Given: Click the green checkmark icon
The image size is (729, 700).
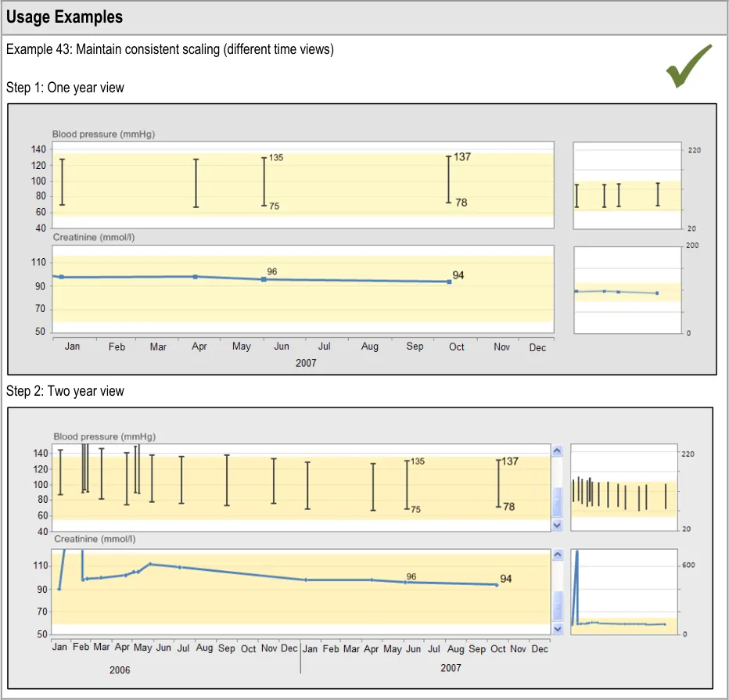Looking at the screenshot, I should pyautogui.click(x=689, y=66).
